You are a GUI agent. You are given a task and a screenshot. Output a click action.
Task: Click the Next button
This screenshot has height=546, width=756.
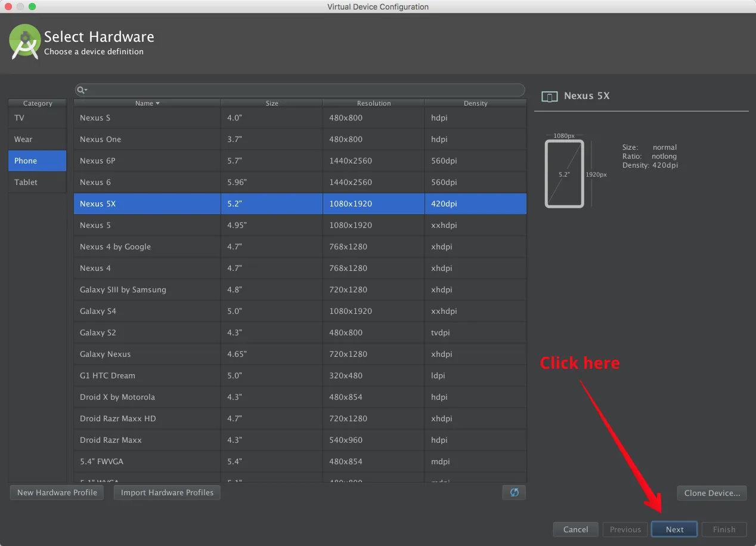pyautogui.click(x=675, y=529)
